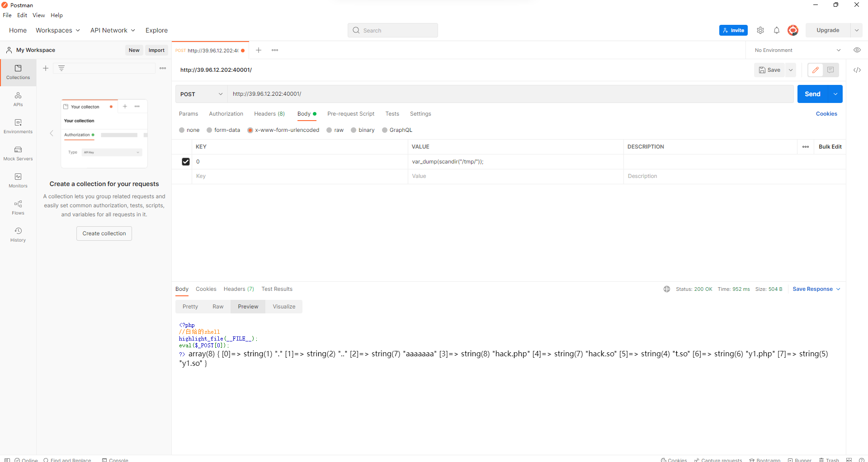This screenshot has height=462, width=868.
Task: Open the user avatar menu
Action: [793, 30]
